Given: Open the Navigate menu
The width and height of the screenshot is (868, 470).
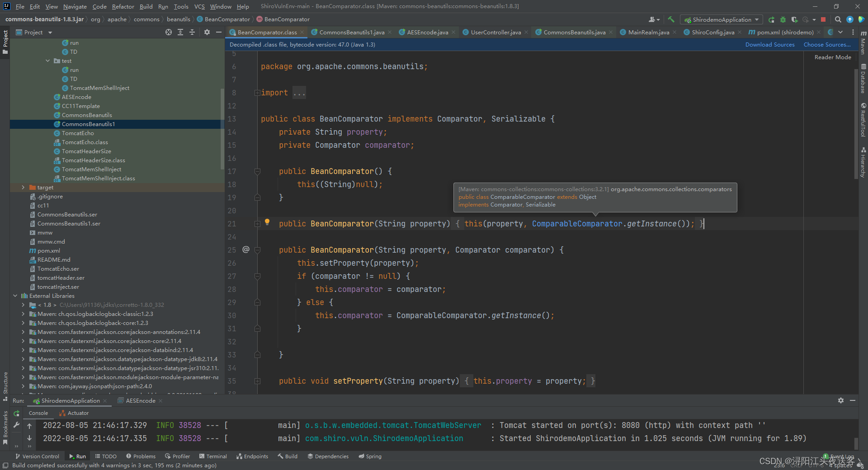Looking at the screenshot, I should click(75, 6).
